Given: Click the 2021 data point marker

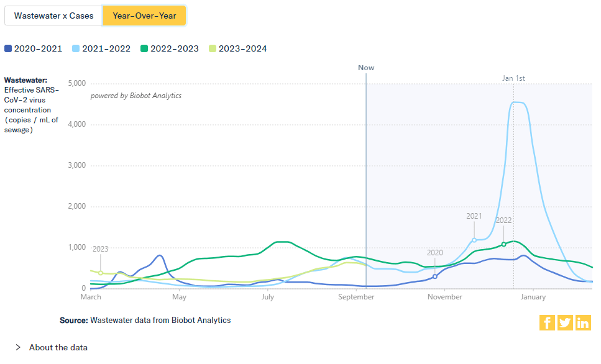Looking at the screenshot, I should [474, 240].
